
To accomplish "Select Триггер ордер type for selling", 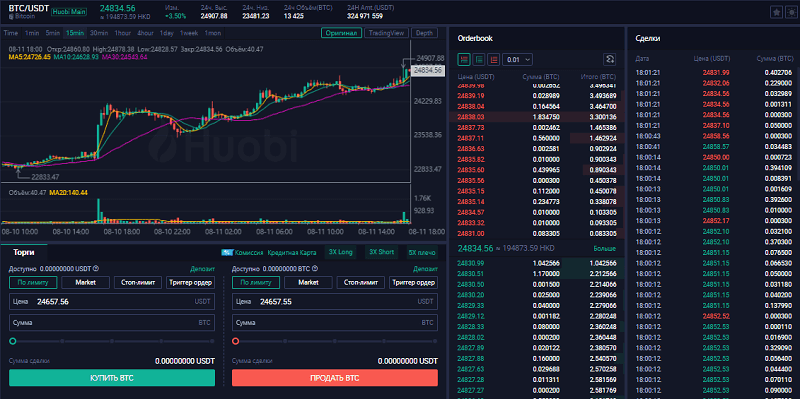I will click(x=413, y=282).
